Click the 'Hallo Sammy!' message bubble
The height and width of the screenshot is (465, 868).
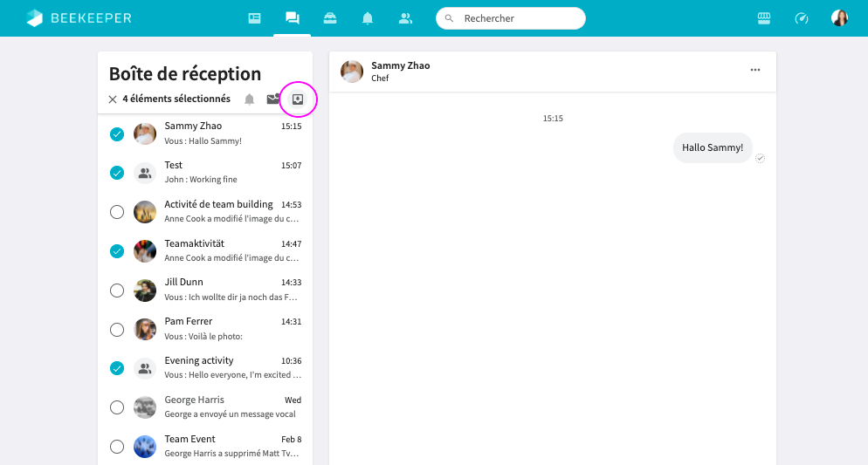pyautogui.click(x=713, y=147)
